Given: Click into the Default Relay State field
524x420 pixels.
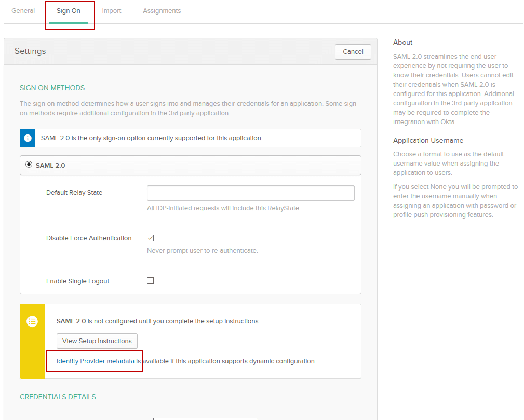Looking at the screenshot, I should pos(250,193).
